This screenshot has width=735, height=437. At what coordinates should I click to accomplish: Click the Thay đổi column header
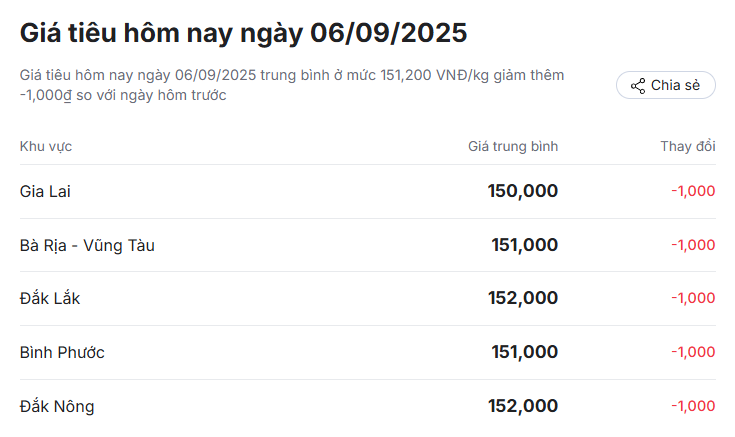coord(687,147)
